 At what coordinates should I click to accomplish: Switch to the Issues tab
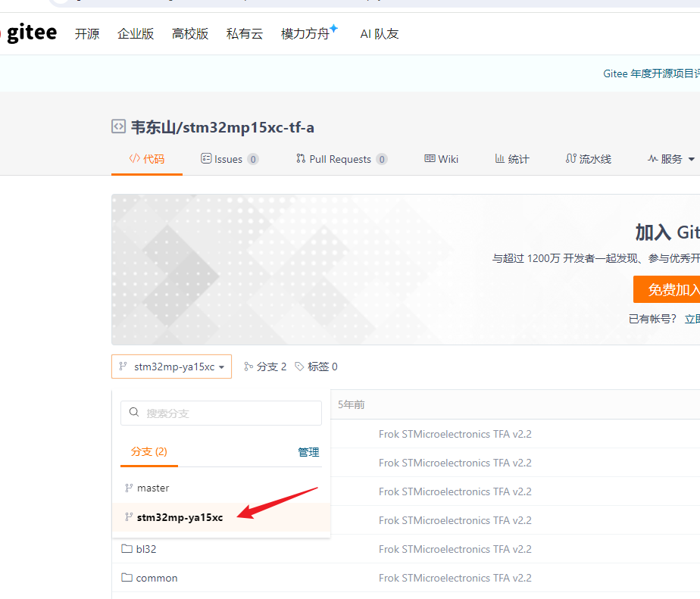(229, 159)
